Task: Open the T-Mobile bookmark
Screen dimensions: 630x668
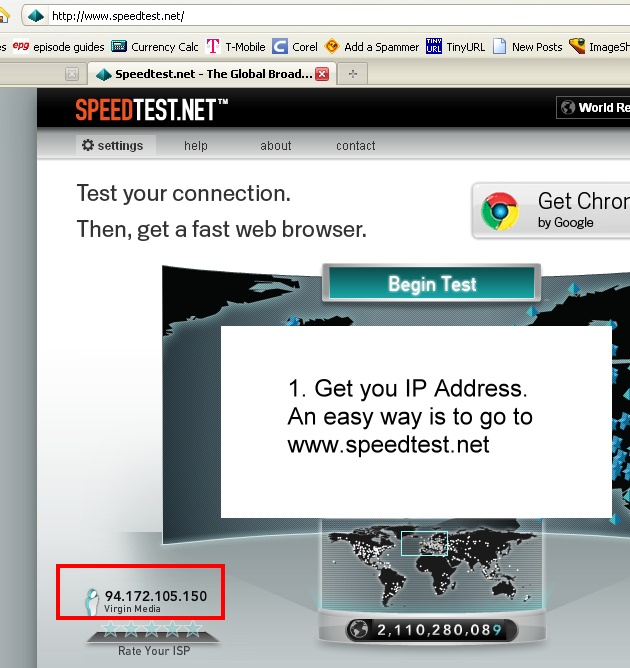Action: [236, 47]
